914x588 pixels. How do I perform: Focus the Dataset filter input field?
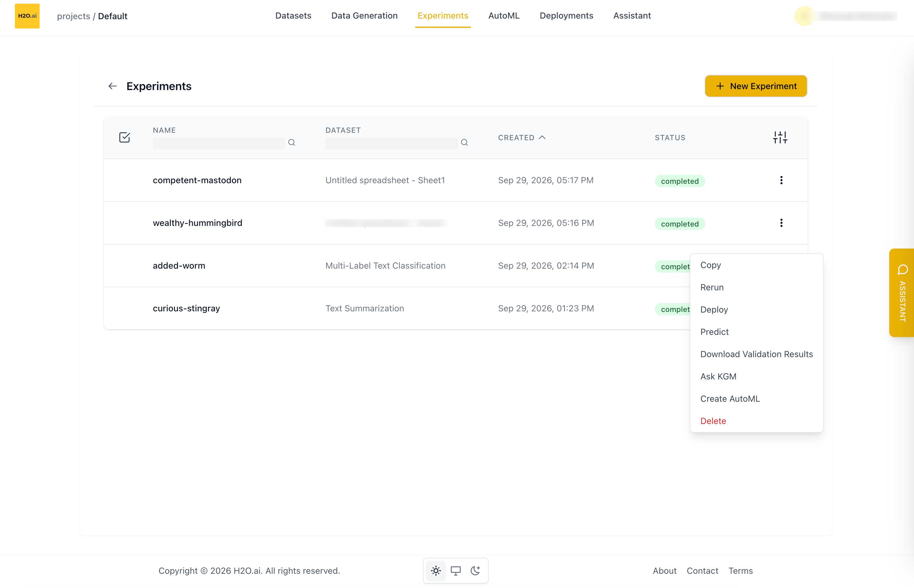[x=391, y=143]
